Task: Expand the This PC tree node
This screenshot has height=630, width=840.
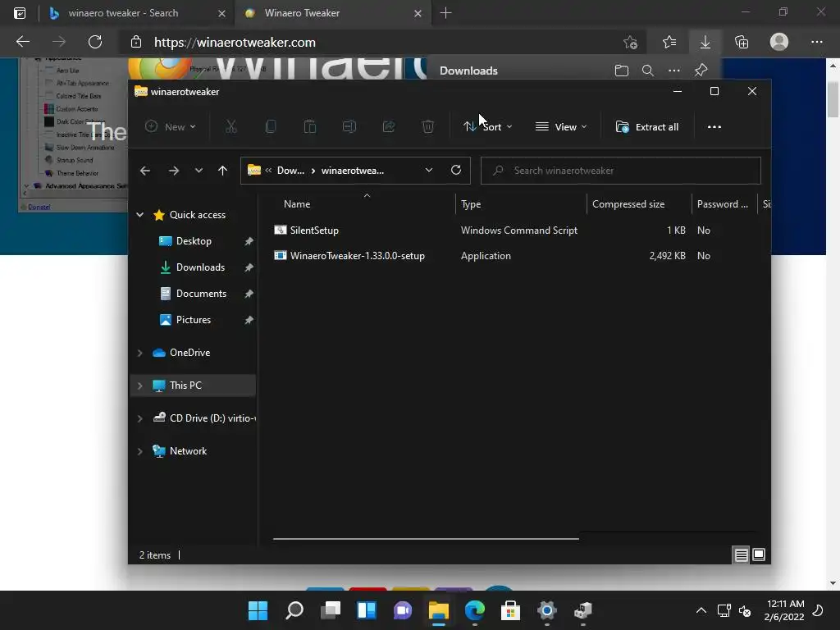Action: pos(139,386)
